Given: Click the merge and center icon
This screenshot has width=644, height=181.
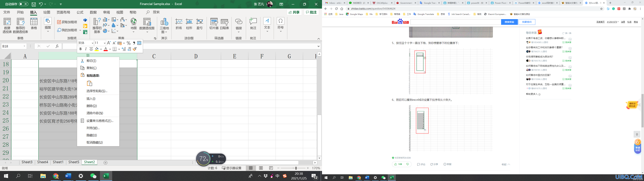Looking at the screenshot, I should (139, 43).
